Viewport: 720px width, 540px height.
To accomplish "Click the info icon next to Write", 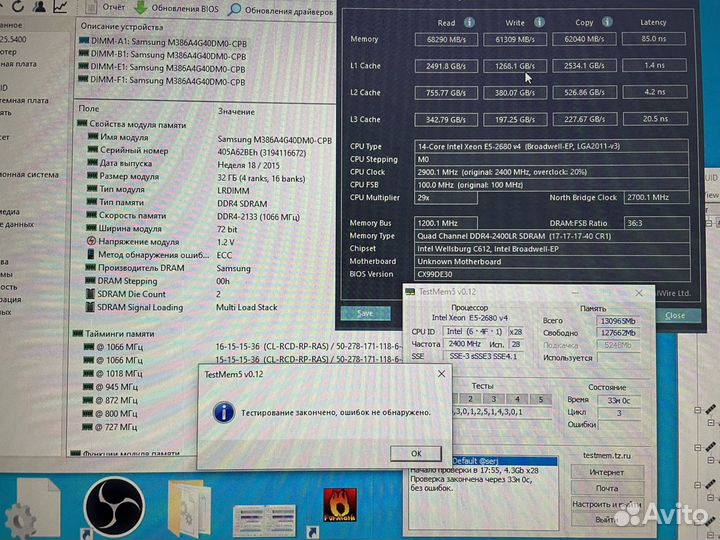I will [x=539, y=22].
